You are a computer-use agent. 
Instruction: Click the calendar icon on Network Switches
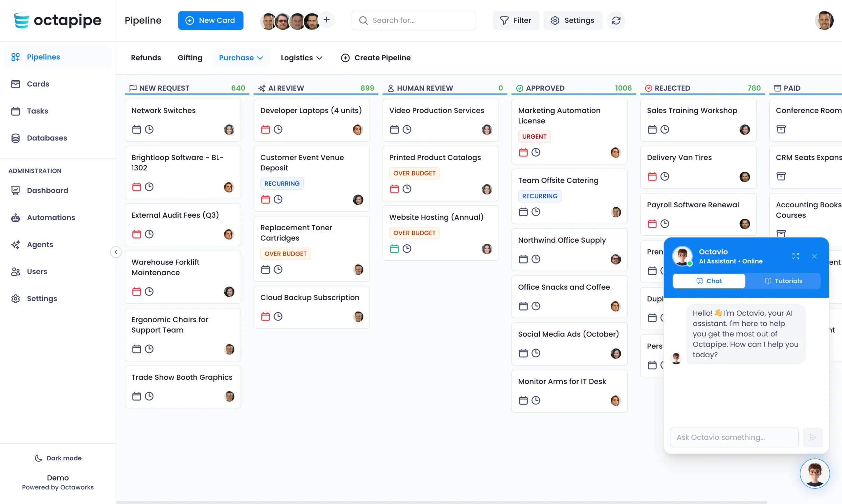[137, 129]
